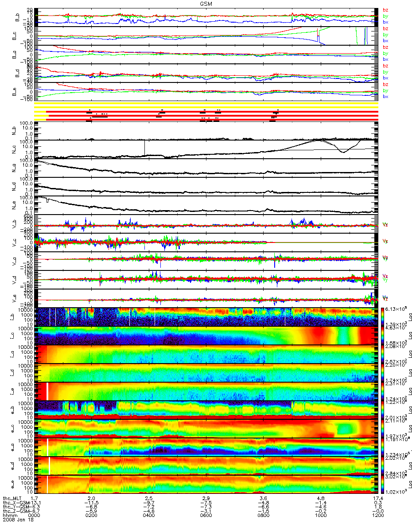Viewport: 412px width, 532px height.
Task: Click the thc_Z-GSM row label
Action: (16, 512)
